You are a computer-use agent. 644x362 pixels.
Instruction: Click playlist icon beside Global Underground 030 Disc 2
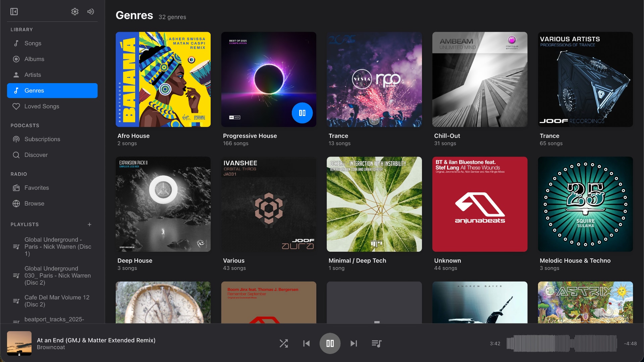tap(16, 276)
